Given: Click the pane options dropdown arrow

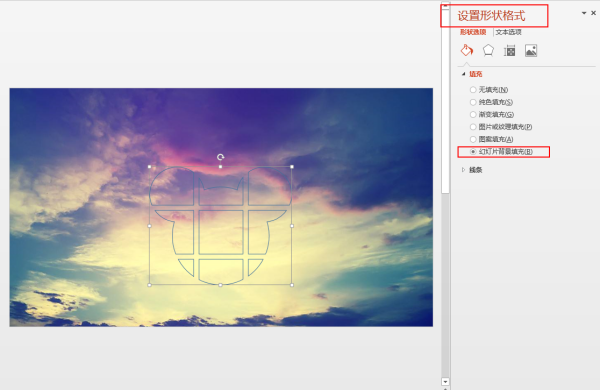Looking at the screenshot, I should [584, 13].
